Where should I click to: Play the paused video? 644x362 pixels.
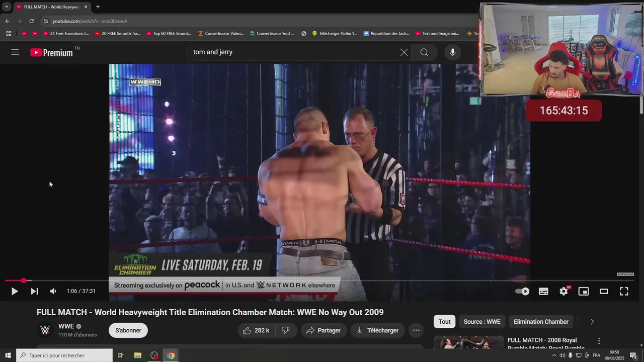(15, 291)
